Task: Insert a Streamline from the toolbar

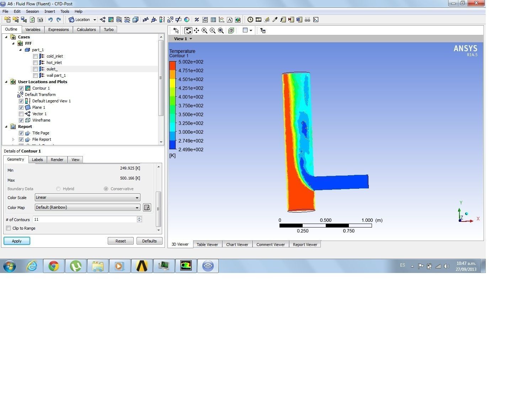Action: pyautogui.click(x=119, y=20)
